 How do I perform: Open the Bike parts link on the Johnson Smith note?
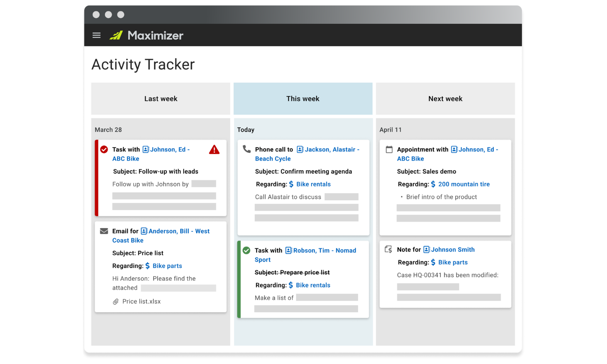click(x=453, y=262)
